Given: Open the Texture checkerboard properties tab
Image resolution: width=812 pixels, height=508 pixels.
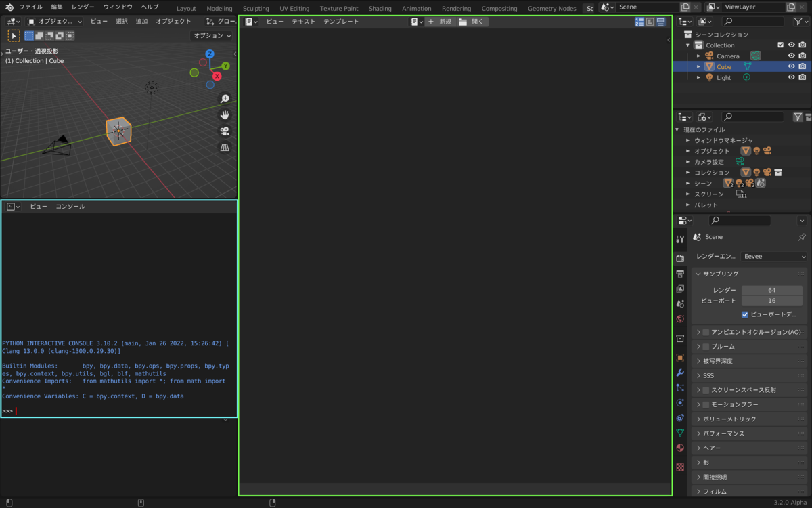Looking at the screenshot, I should (x=680, y=467).
